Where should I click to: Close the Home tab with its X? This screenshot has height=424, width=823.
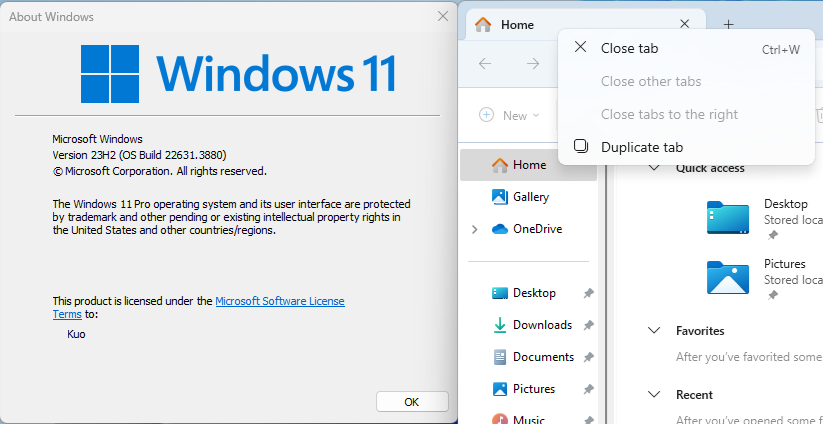point(684,24)
